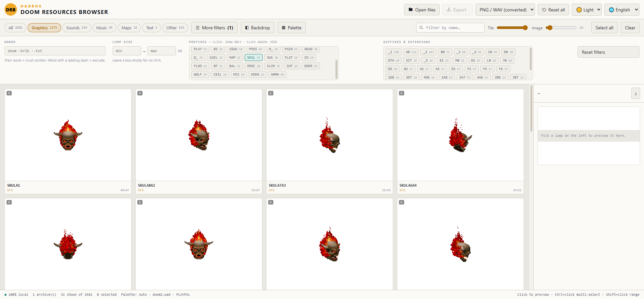Focus the max lump size field

point(162,51)
